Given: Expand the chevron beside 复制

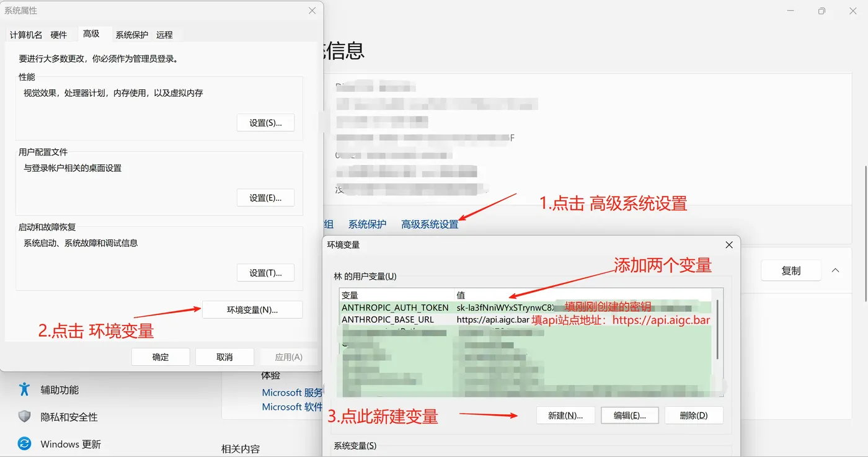Looking at the screenshot, I should 836,270.
